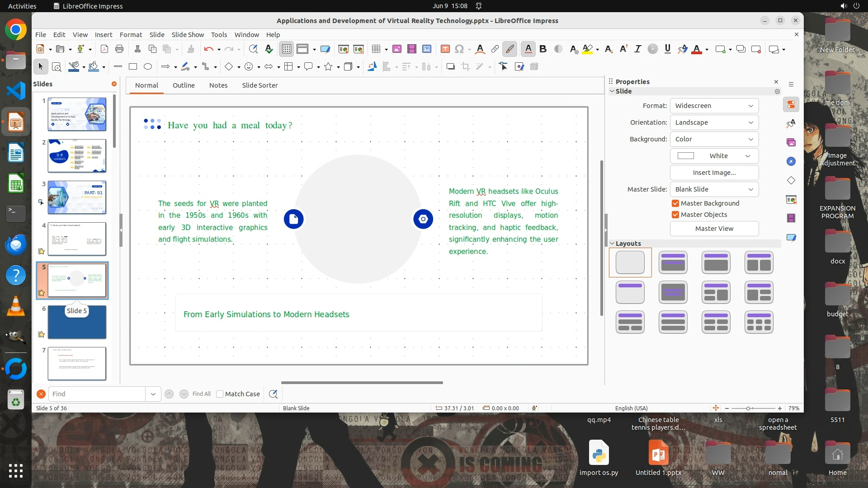Select slide 3 thumbnail in Slides panel
This screenshot has height=488, width=868.
coord(77,197)
